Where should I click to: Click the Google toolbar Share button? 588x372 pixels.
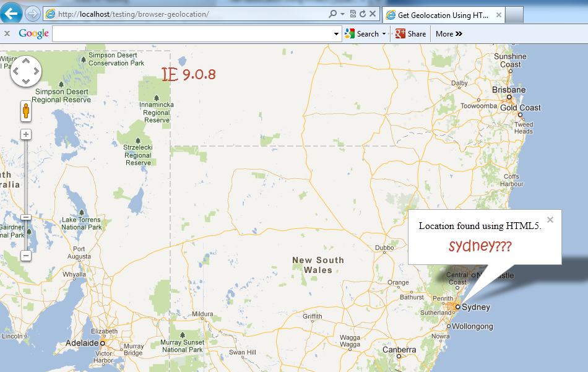click(x=411, y=34)
